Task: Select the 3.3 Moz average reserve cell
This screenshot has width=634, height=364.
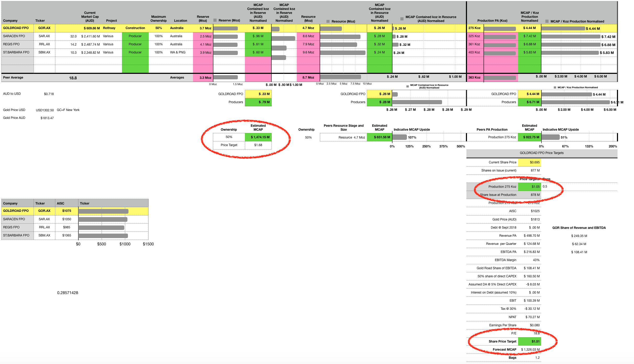Action: (x=203, y=78)
